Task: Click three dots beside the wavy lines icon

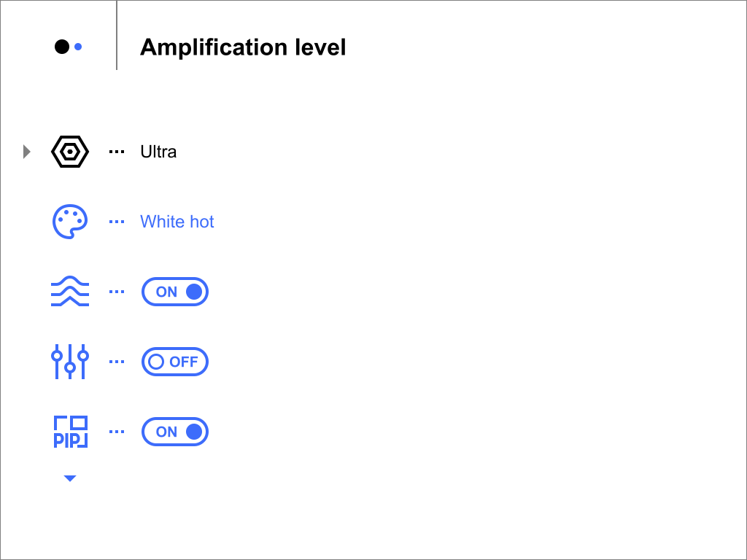Action: (117, 292)
